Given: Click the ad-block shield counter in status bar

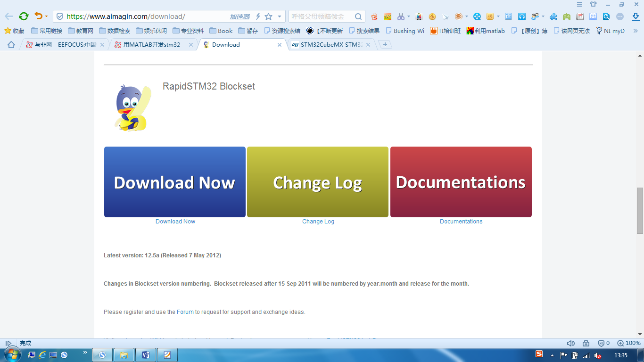Looking at the screenshot, I should click(x=604, y=343).
